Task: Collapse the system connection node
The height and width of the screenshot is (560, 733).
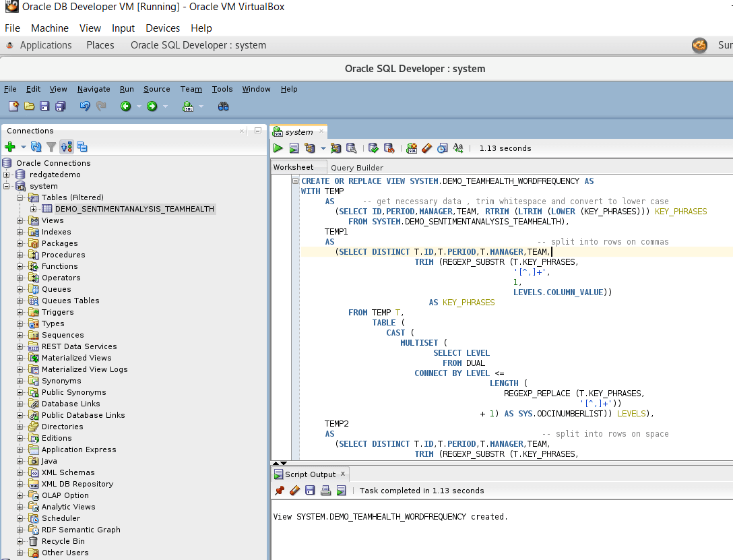Action: (x=7, y=186)
